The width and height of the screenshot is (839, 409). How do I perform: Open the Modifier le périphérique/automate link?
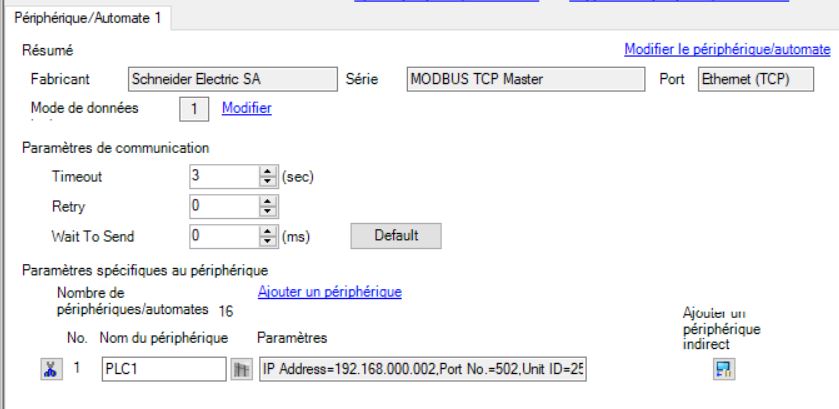coord(726,49)
